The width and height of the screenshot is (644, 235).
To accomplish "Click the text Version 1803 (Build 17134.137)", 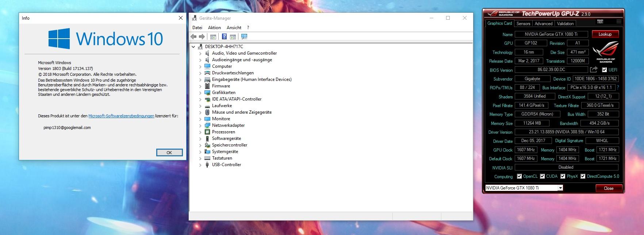I will click(65, 68).
